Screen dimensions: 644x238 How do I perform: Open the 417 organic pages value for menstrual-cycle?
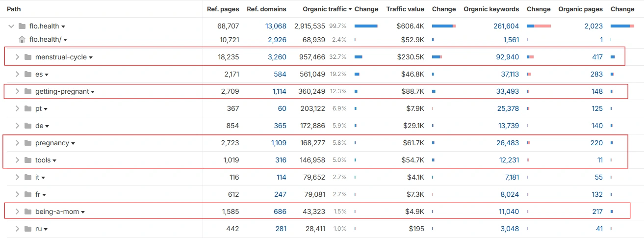tap(597, 57)
